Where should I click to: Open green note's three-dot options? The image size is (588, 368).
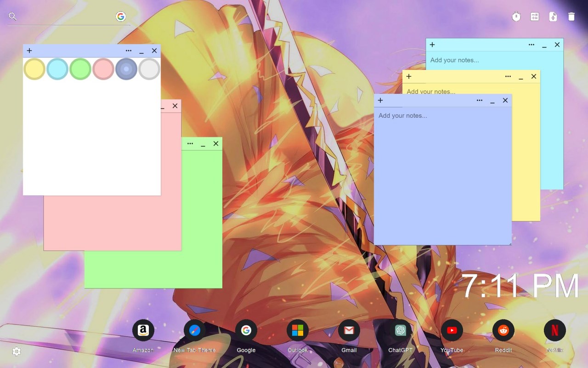[190, 144]
